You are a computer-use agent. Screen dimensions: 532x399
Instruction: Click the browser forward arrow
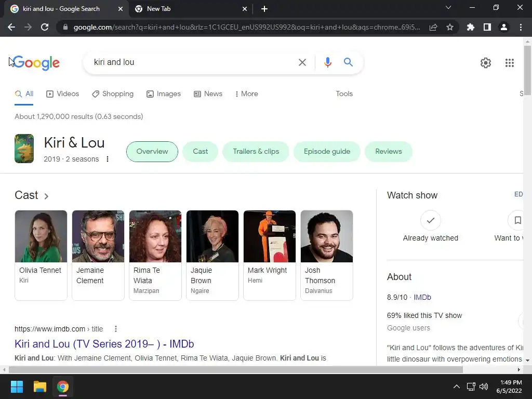coord(28,27)
